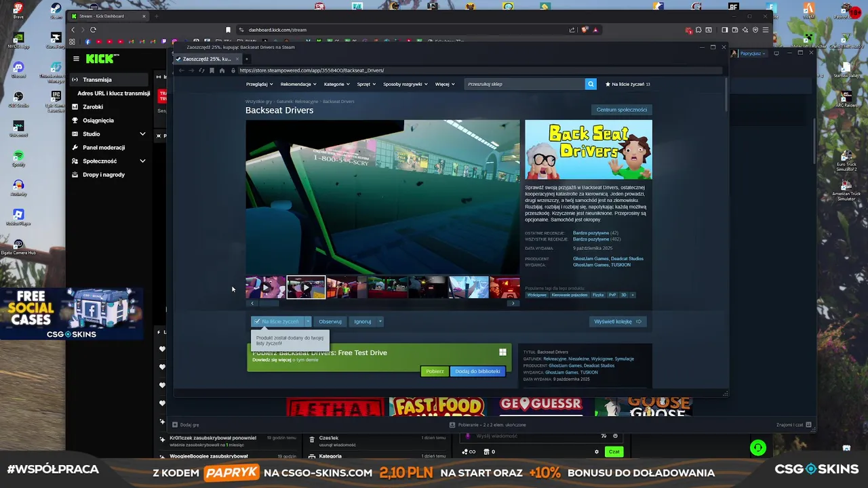Open the Więcej dropdown menu
This screenshot has height=488, width=868.
coord(445,84)
